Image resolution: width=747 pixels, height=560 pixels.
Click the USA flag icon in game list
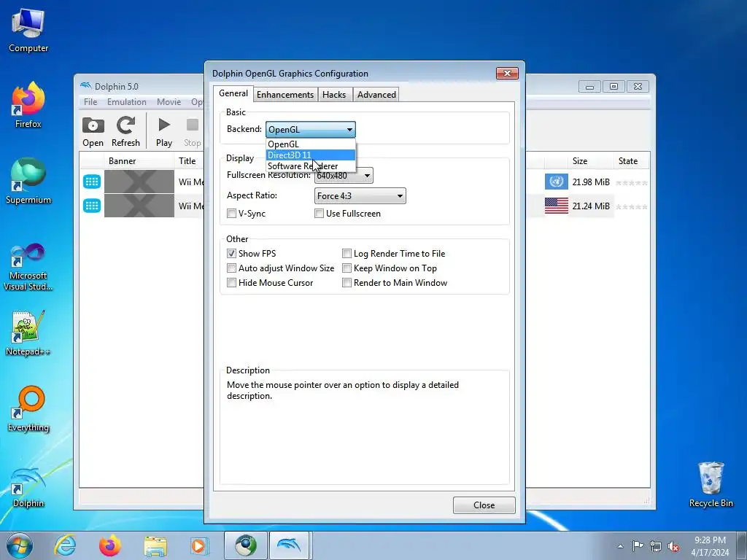click(557, 206)
